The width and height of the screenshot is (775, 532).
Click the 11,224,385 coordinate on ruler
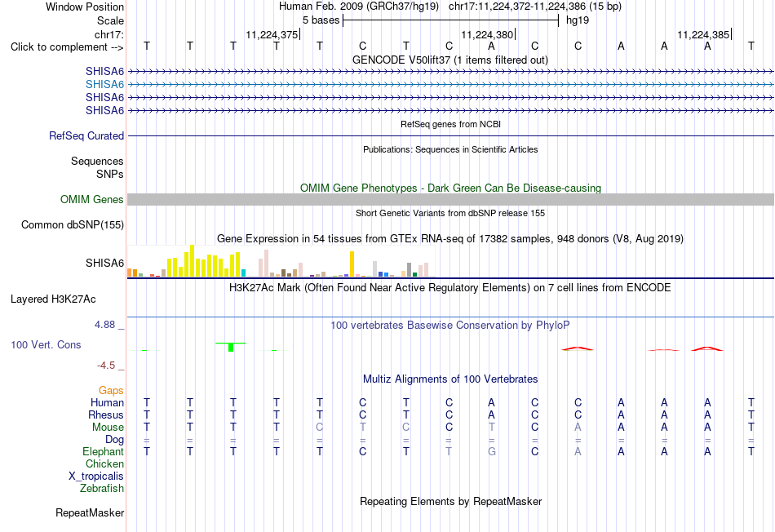pyautogui.click(x=703, y=34)
